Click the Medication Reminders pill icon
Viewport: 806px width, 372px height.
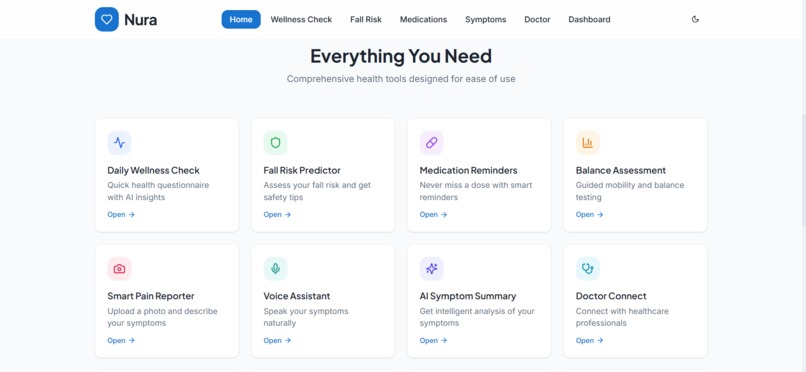432,143
